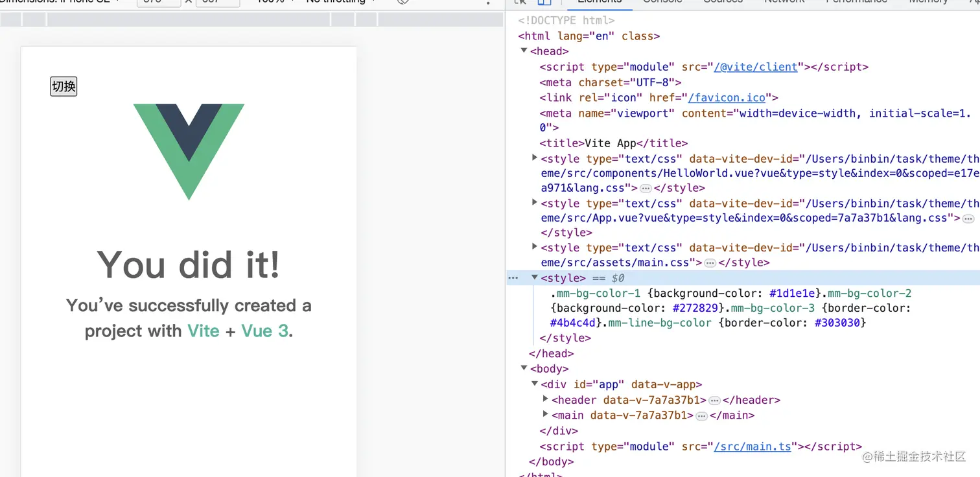Expand the <header> element node

coord(545,399)
